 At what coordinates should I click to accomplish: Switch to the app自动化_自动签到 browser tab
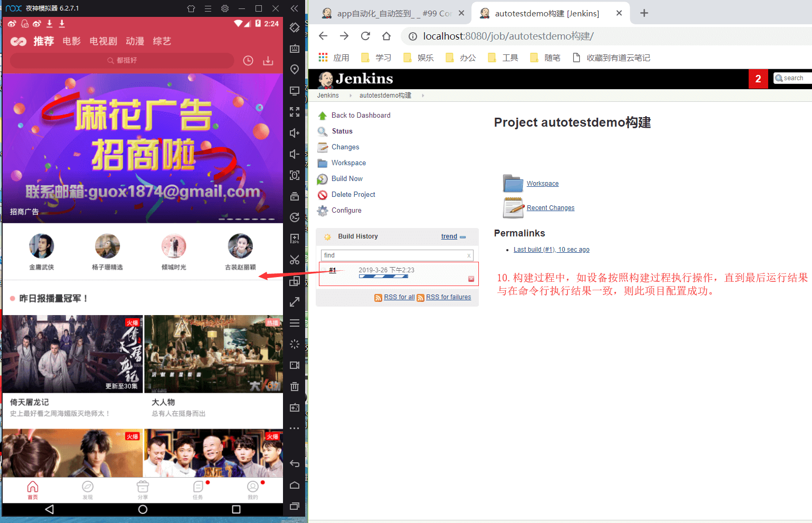point(394,13)
